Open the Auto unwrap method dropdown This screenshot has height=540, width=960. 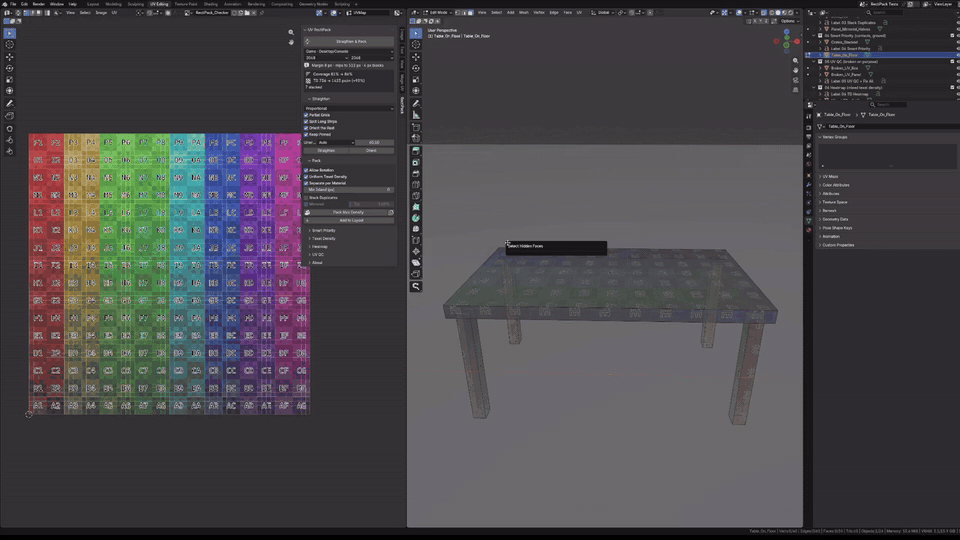[336, 143]
